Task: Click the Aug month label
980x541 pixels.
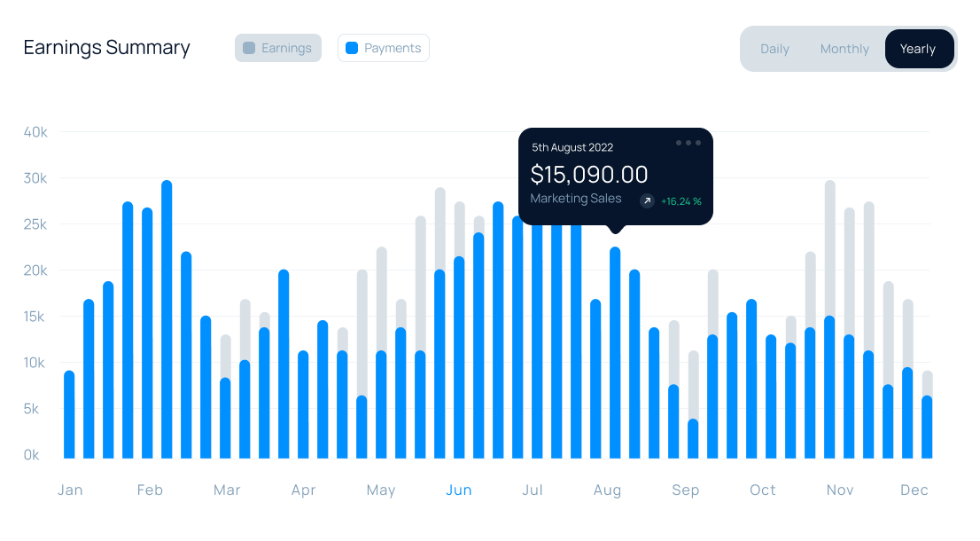Action: tap(607, 490)
